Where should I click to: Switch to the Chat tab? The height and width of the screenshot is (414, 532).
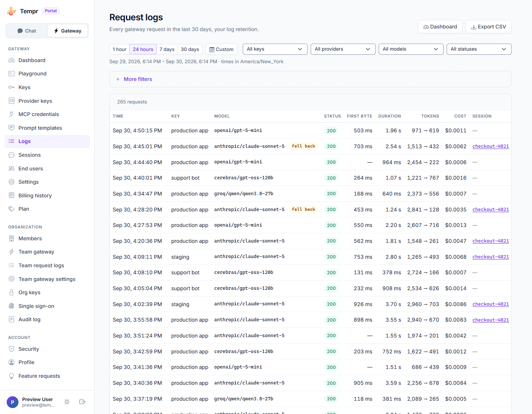pos(27,31)
